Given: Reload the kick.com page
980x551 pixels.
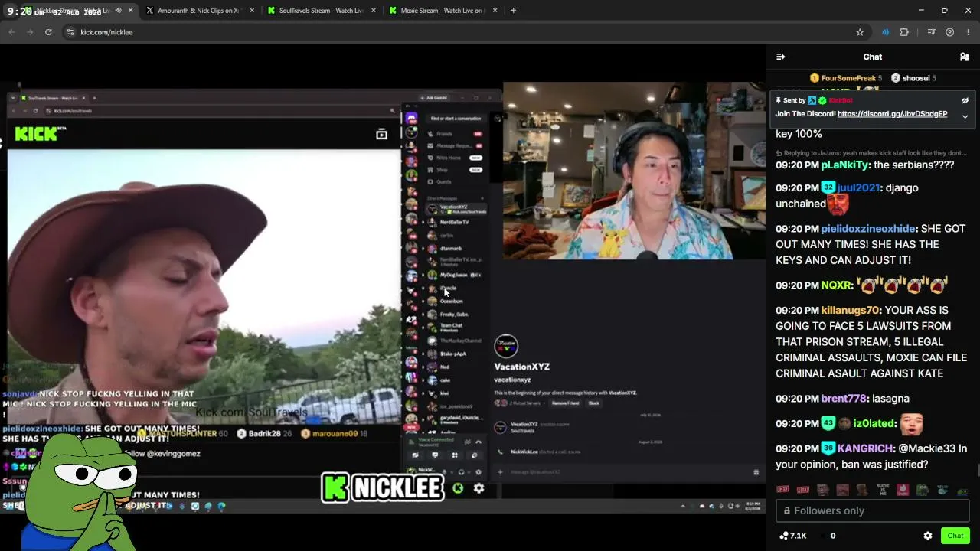Looking at the screenshot, I should pyautogui.click(x=48, y=32).
